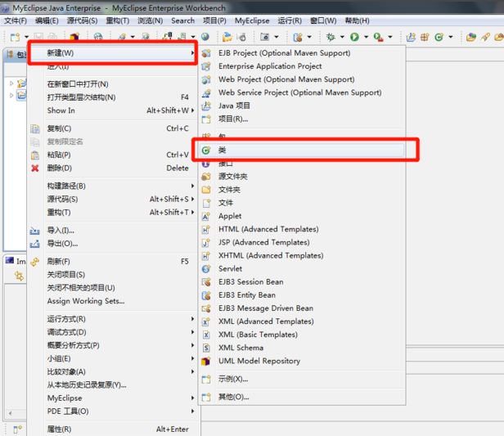Select Enterprise Application Project

click(x=302, y=66)
